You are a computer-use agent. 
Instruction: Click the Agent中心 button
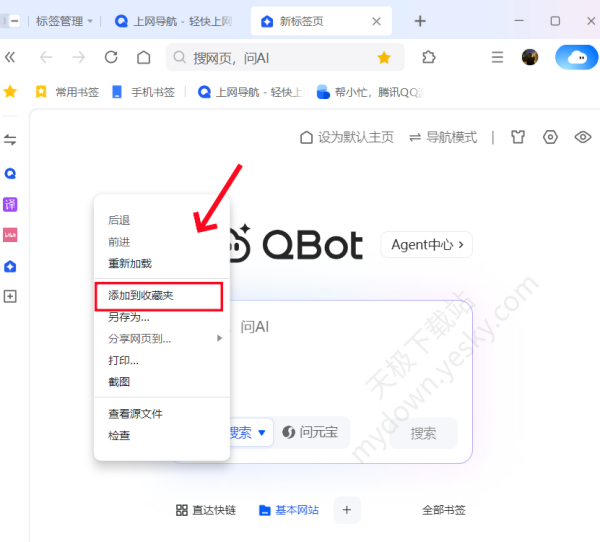point(426,244)
